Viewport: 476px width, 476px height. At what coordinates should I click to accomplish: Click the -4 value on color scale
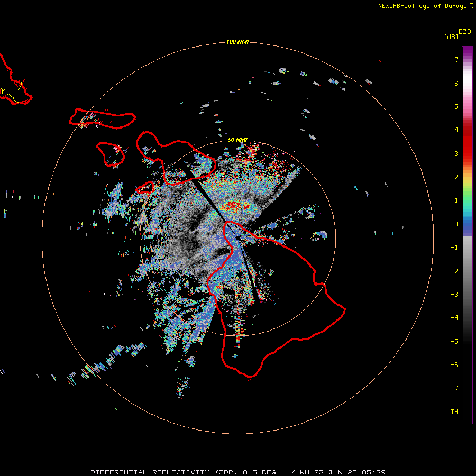454,317
